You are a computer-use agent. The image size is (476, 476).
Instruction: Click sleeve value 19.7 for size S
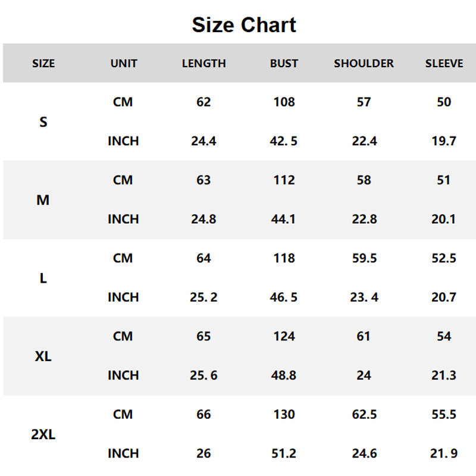click(444, 141)
